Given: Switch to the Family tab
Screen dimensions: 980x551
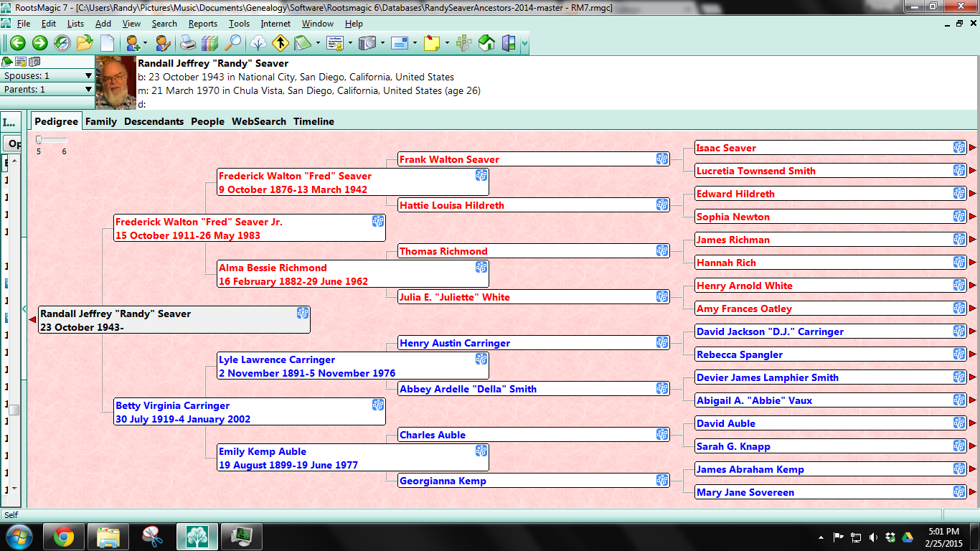Looking at the screenshot, I should (x=101, y=121).
